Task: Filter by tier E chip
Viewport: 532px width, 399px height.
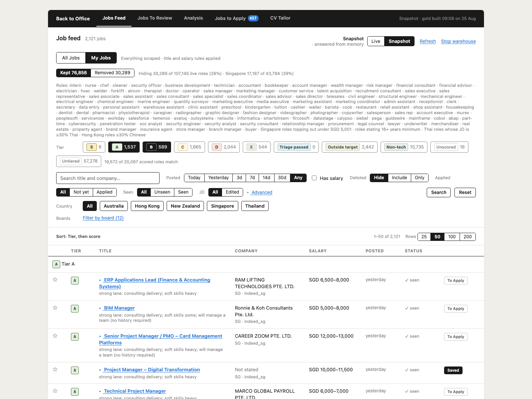Action: tap(257, 147)
